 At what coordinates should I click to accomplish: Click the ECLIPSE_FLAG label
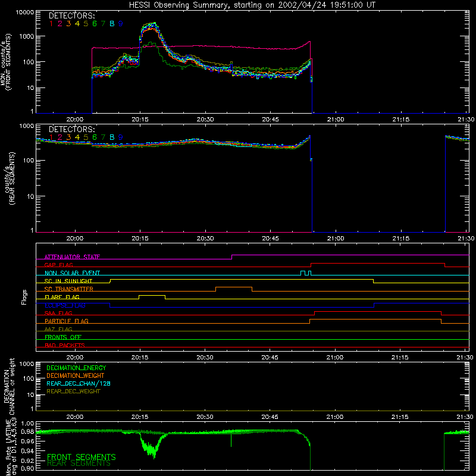coord(65,305)
